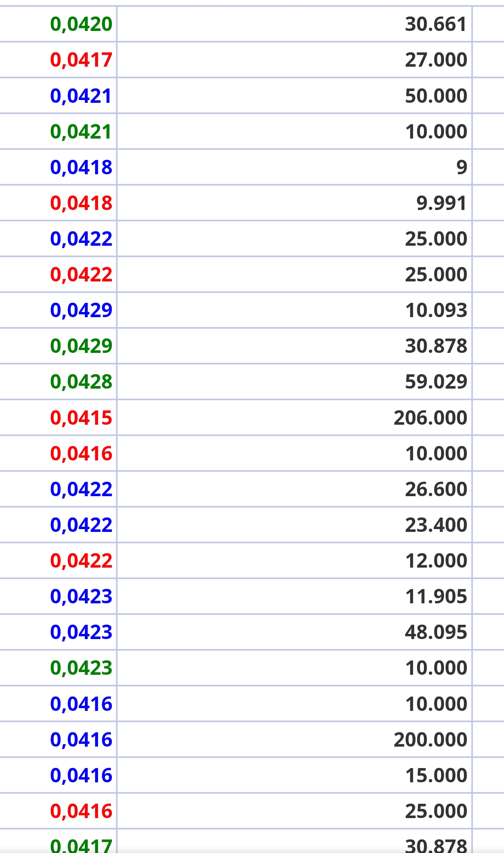Select the green price 0,0428
This screenshot has width=504, height=853.
81,381
